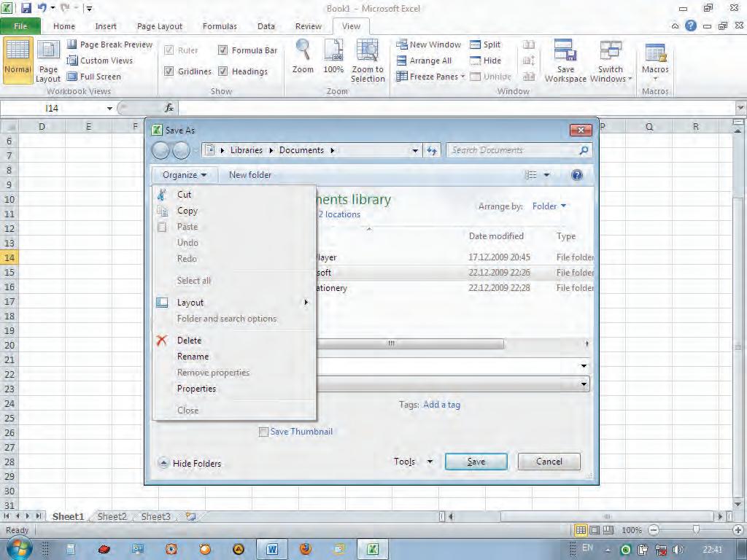Open Word from the taskbar
The height and width of the screenshot is (560, 747).
(272, 550)
